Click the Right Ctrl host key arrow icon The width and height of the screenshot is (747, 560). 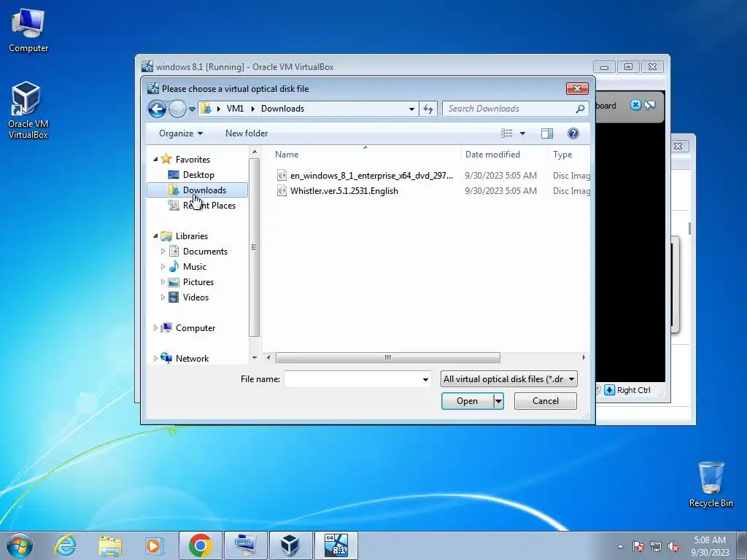[x=609, y=390]
